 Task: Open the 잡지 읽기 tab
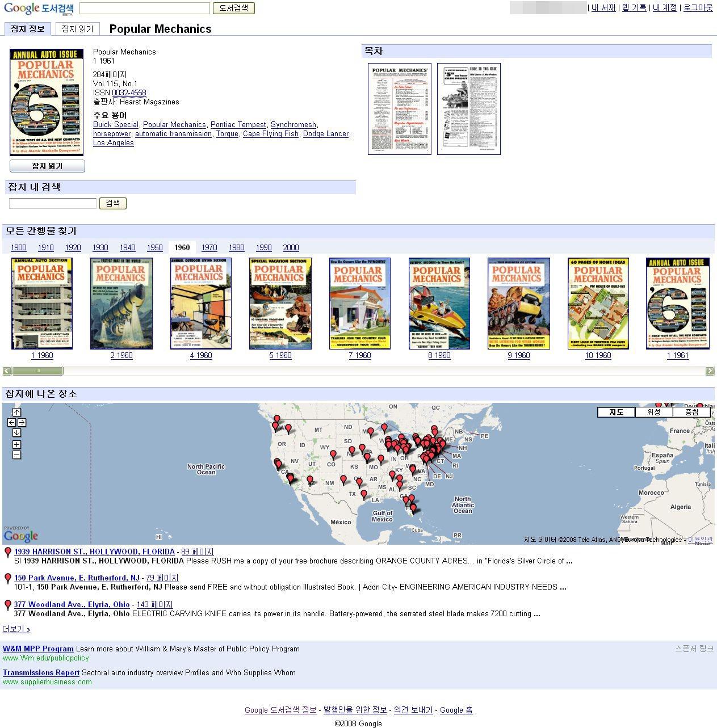coord(78,29)
